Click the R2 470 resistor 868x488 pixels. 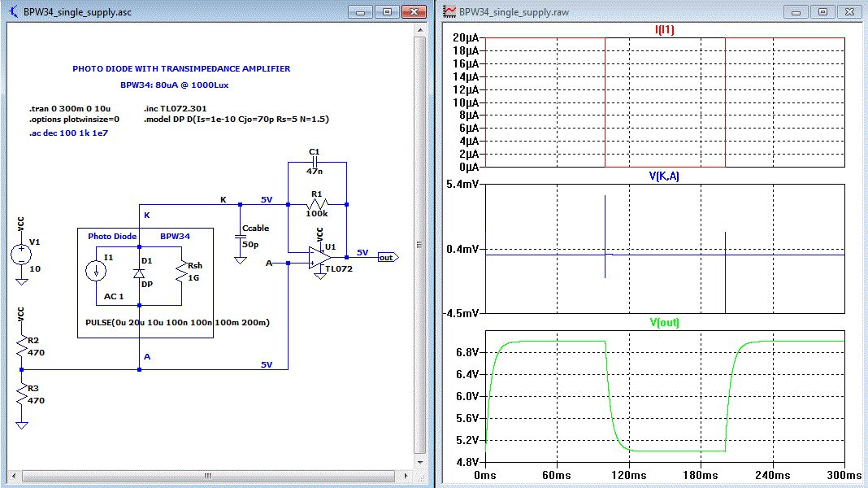(22, 348)
